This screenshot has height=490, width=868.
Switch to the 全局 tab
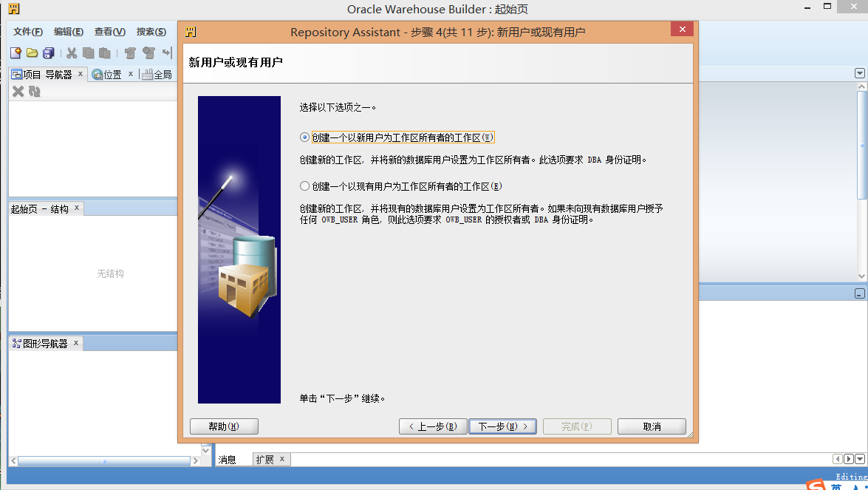(x=157, y=74)
